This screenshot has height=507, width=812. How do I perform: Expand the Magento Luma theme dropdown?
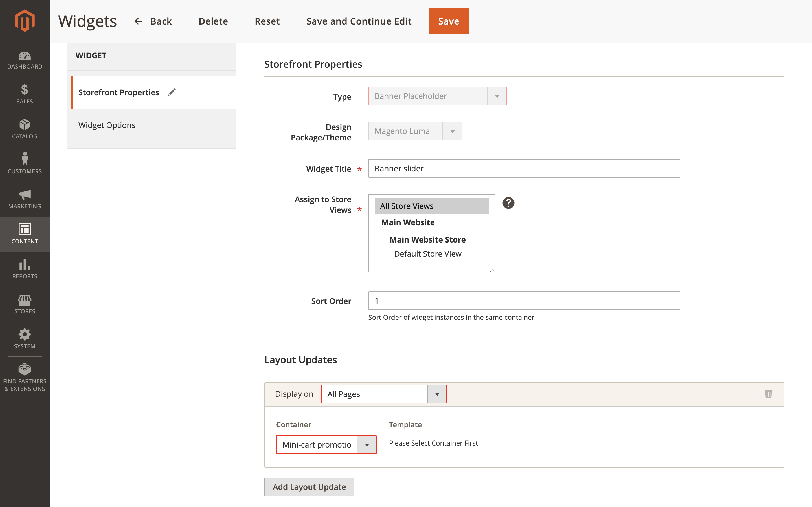click(x=453, y=131)
